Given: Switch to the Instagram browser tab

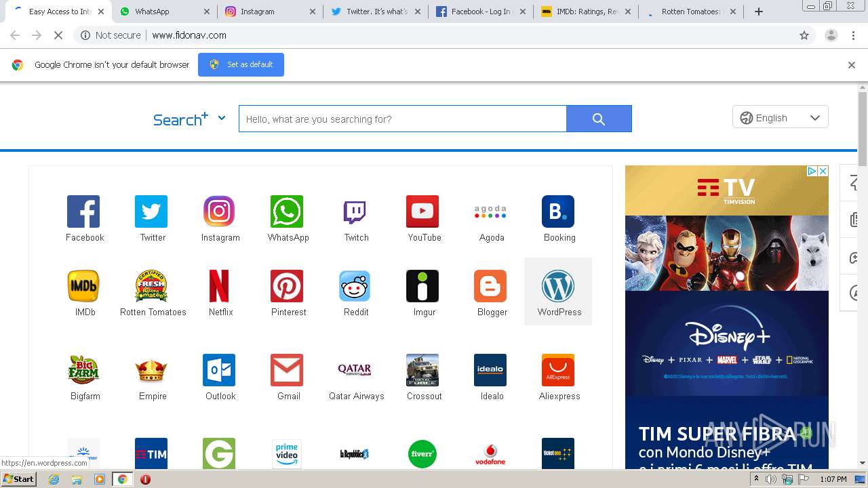Looking at the screenshot, I should (270, 12).
